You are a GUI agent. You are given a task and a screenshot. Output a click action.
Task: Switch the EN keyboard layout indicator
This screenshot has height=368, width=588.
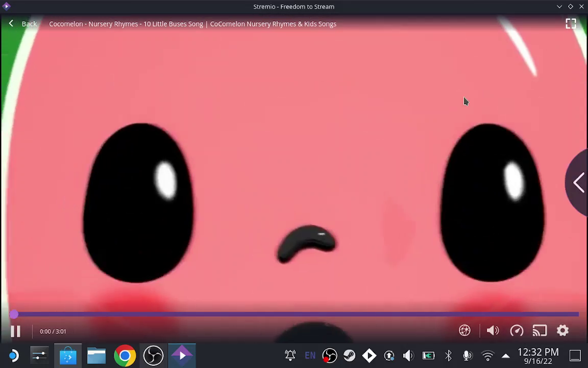pos(310,355)
